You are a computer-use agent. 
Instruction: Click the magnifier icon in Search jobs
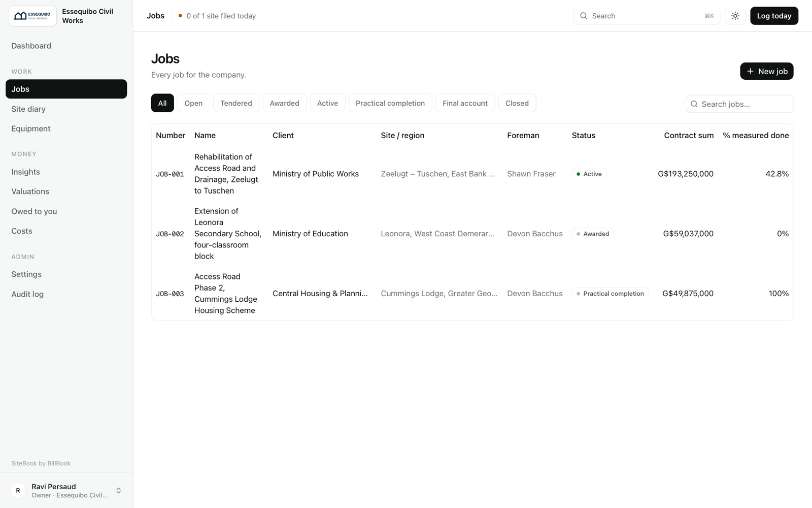(x=694, y=104)
